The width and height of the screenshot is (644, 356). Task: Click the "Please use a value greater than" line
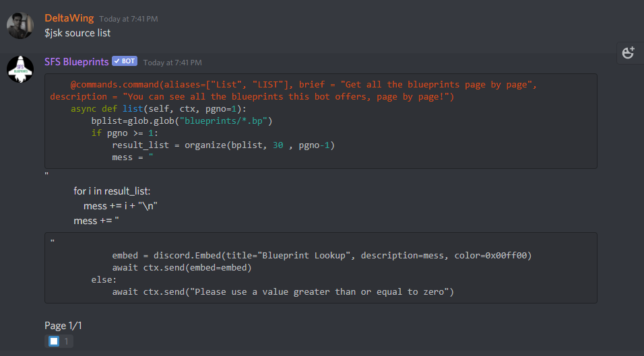click(283, 292)
